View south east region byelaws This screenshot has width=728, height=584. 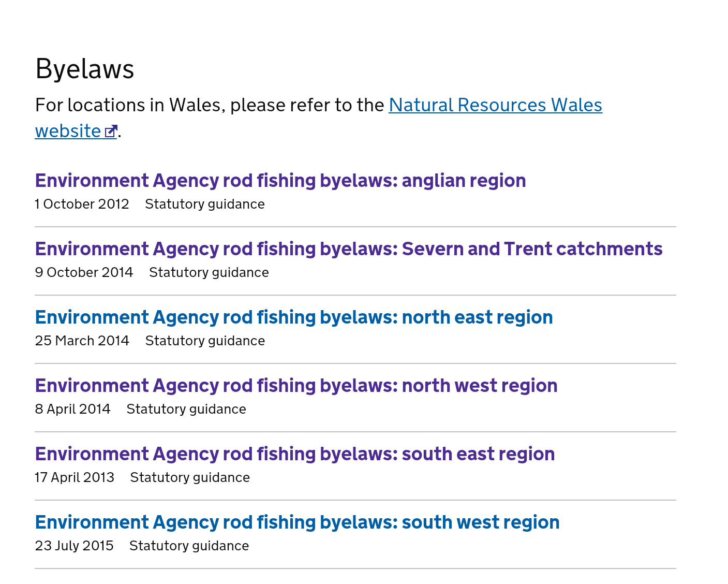[294, 454]
